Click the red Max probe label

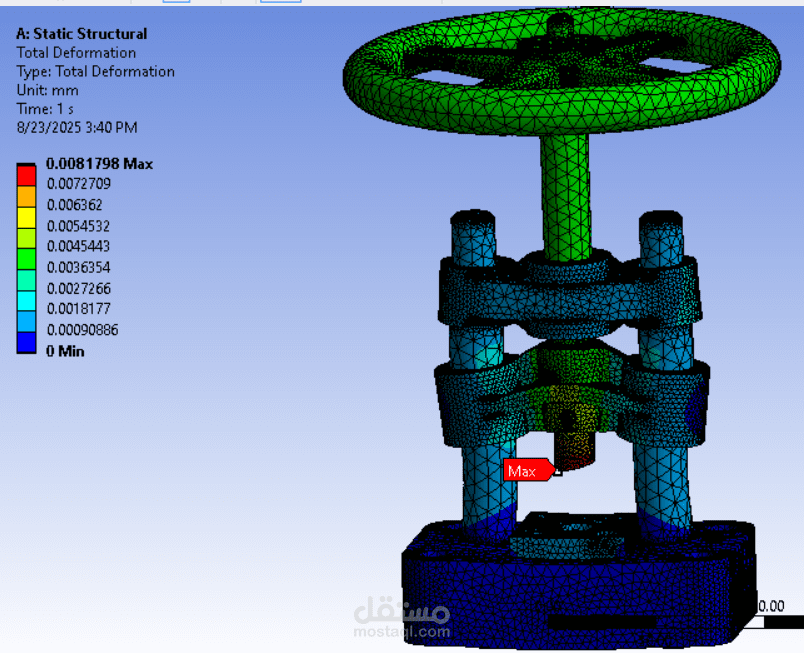point(529,471)
